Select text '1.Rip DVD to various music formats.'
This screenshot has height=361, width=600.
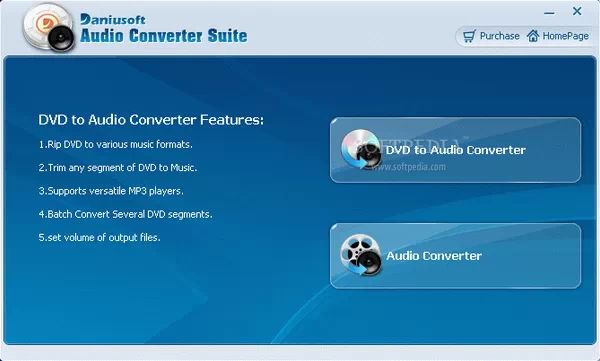116,144
